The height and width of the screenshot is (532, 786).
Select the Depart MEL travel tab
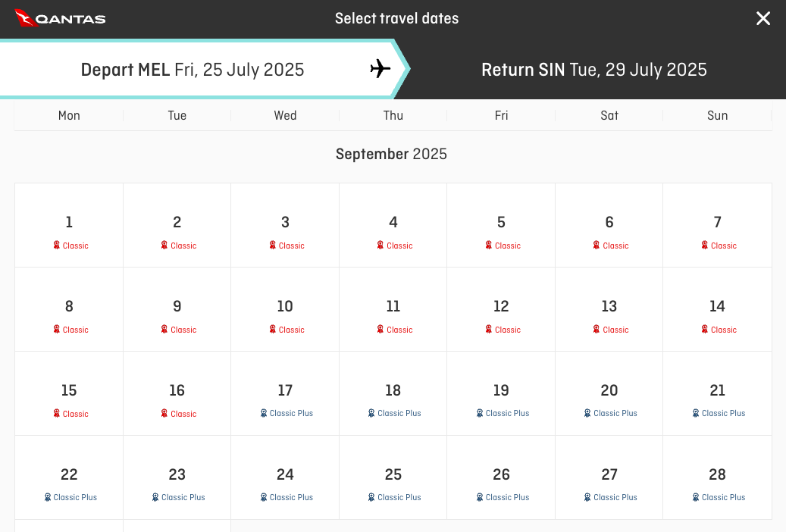tap(193, 69)
